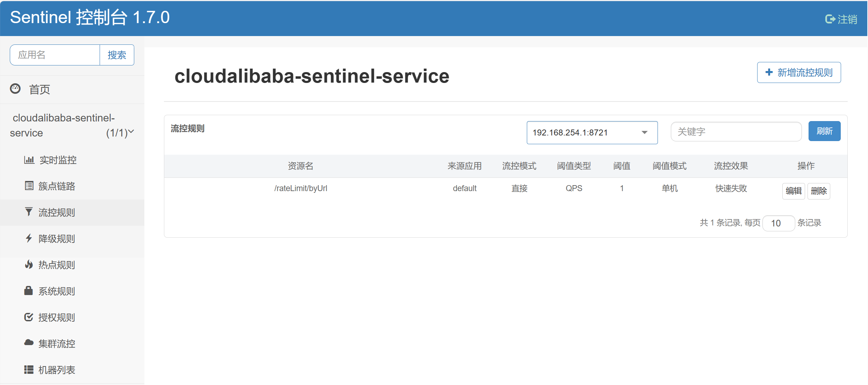Click the 新增流控规则 button
This screenshot has height=385, width=868.
point(799,72)
